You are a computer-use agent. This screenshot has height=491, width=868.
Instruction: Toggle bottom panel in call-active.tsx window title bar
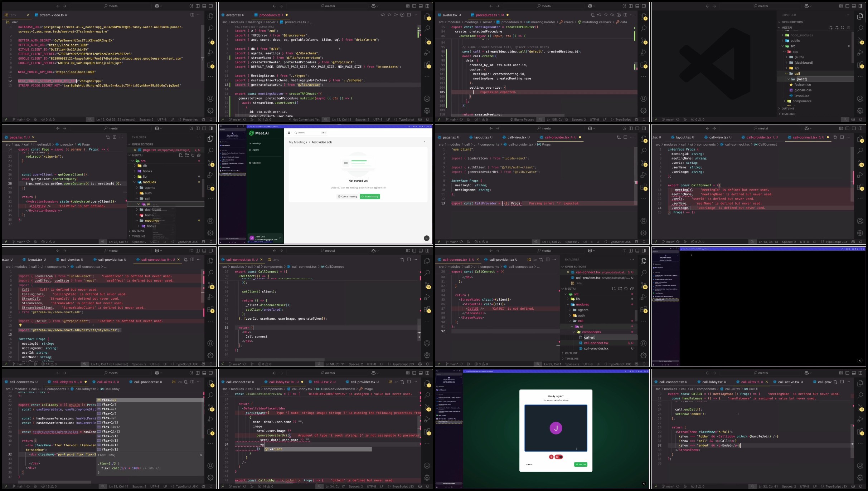[854, 373]
